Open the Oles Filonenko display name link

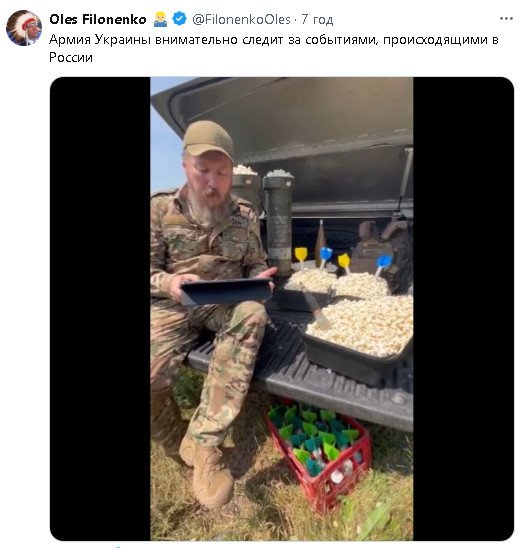[x=98, y=19]
